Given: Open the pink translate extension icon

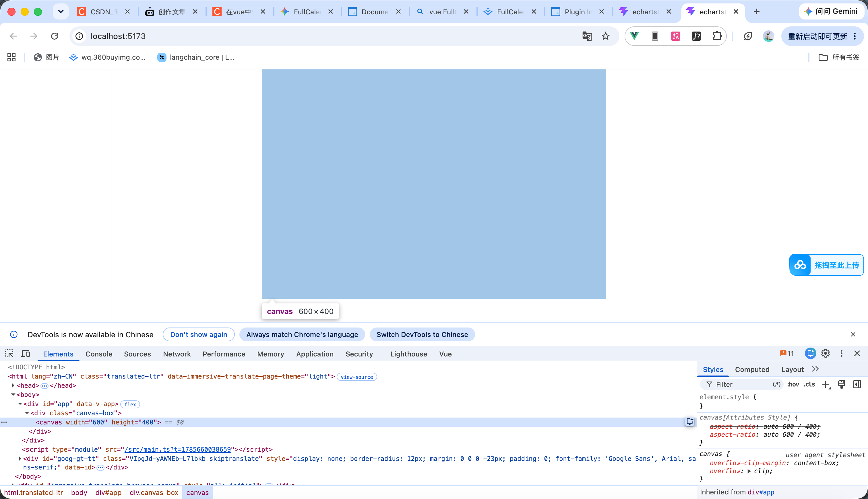Looking at the screenshot, I should (676, 36).
